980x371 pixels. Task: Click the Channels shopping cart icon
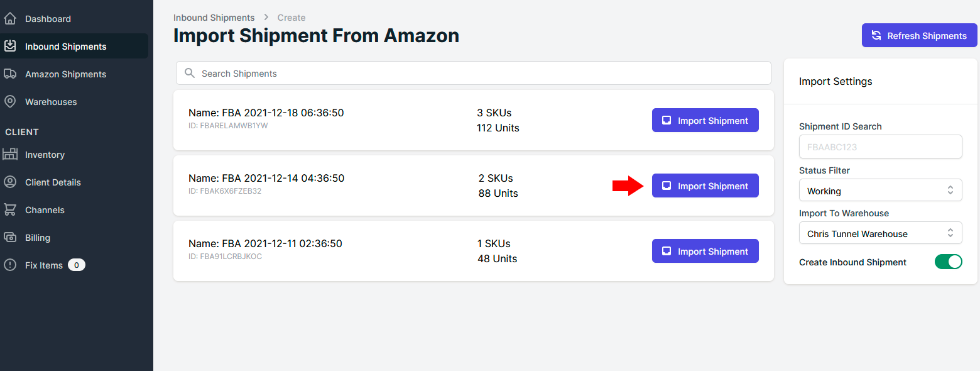[x=10, y=209]
